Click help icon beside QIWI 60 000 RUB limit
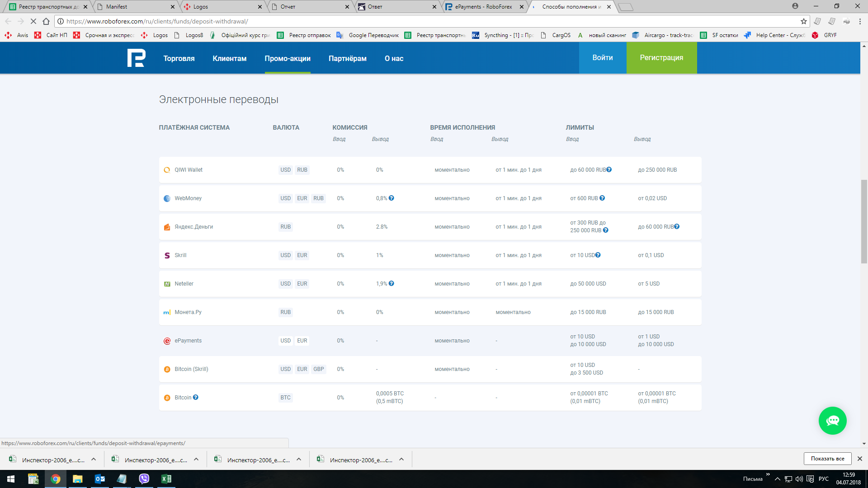Viewport: 868px width, 488px height. [x=609, y=169]
